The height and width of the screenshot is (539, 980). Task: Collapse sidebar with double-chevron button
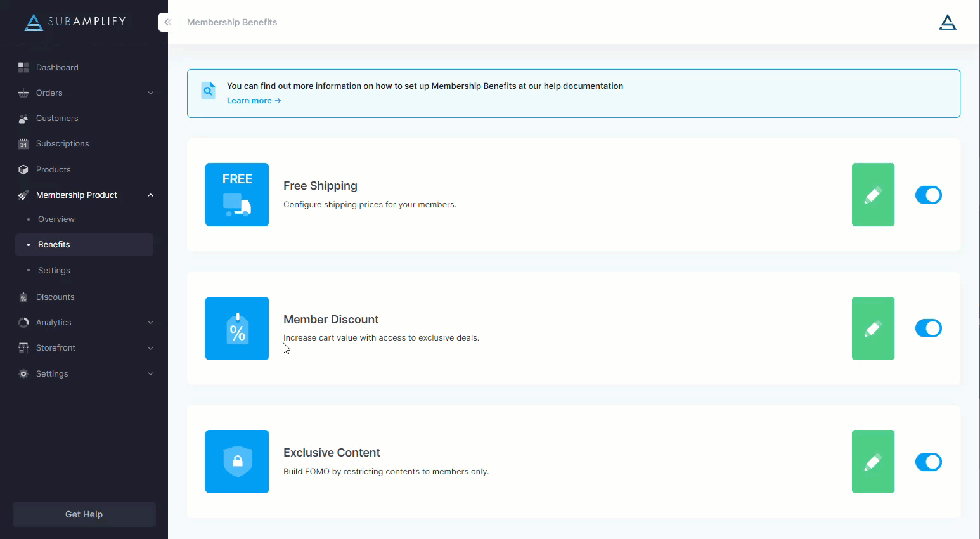click(x=167, y=22)
